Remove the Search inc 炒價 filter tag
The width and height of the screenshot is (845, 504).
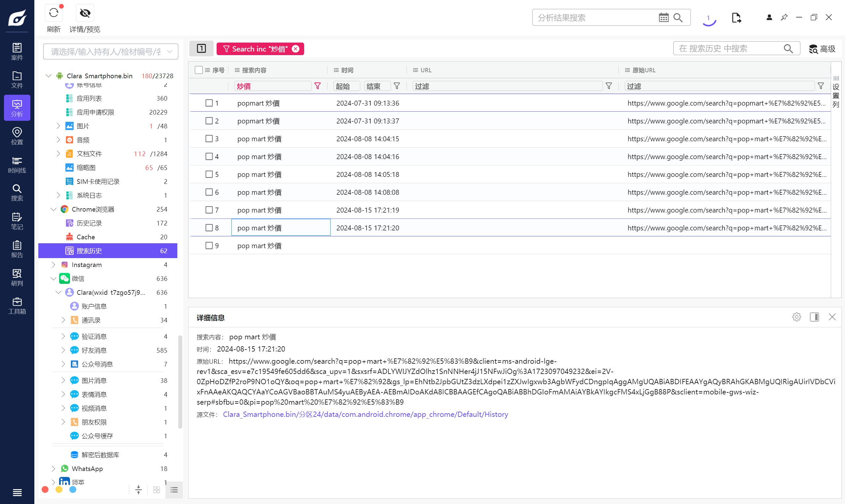(x=296, y=49)
